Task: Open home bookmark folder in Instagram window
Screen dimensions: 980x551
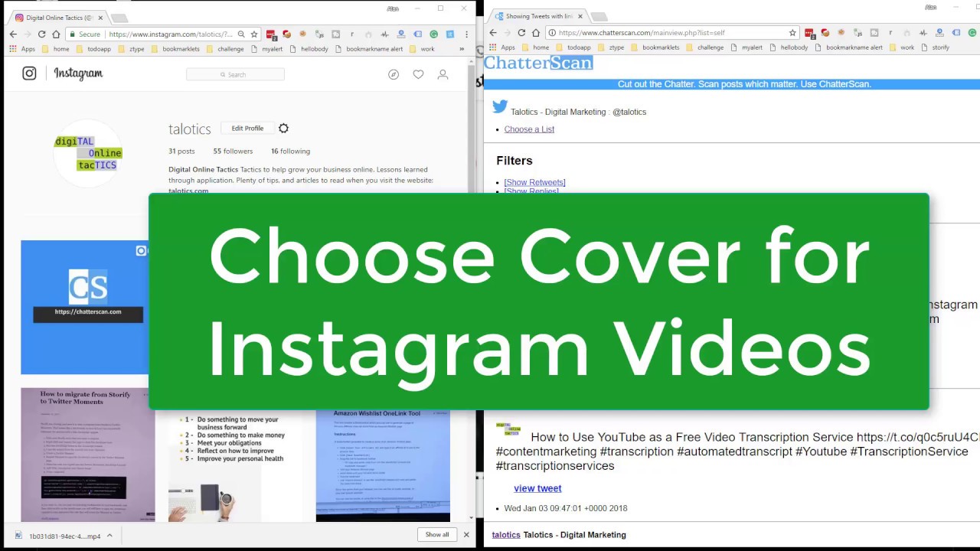Action: tap(55, 49)
